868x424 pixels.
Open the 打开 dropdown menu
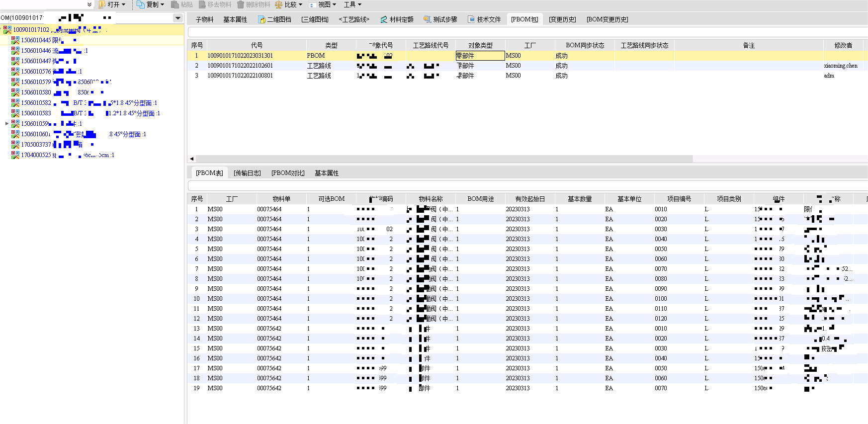(123, 4)
